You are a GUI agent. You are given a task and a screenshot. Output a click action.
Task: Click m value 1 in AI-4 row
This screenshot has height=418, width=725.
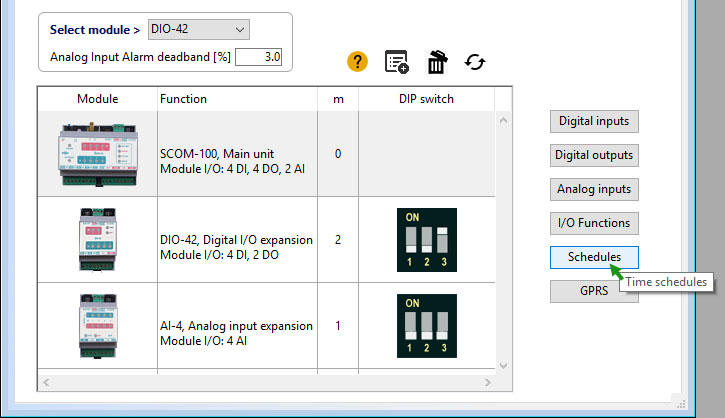coord(338,326)
